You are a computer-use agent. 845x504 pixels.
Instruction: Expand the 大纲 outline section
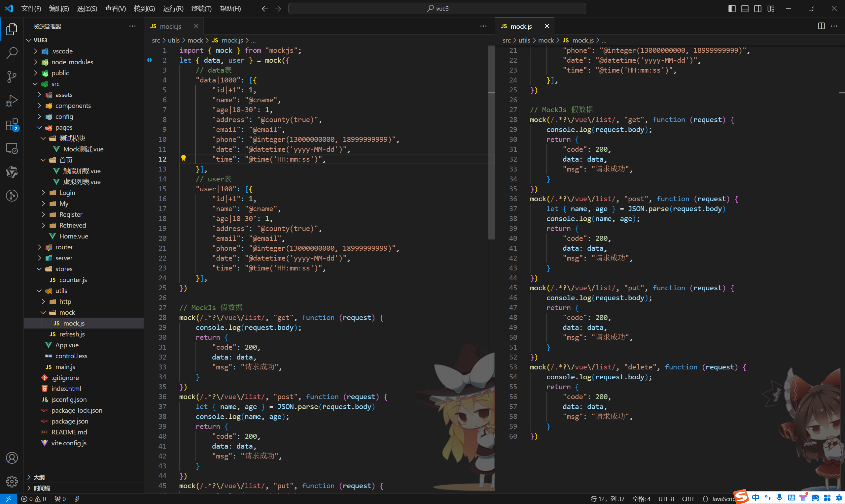coord(39,477)
